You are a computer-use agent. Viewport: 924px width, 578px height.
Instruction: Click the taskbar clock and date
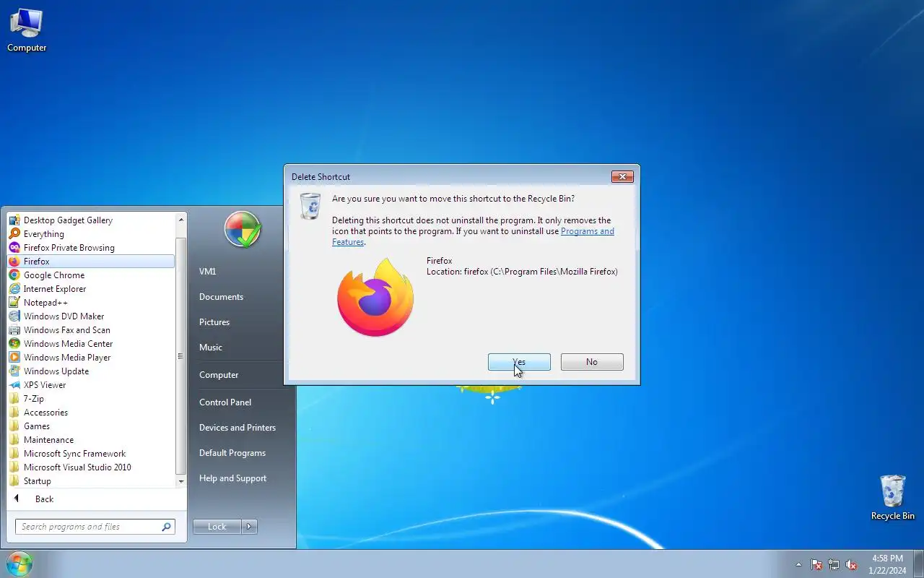click(x=888, y=564)
